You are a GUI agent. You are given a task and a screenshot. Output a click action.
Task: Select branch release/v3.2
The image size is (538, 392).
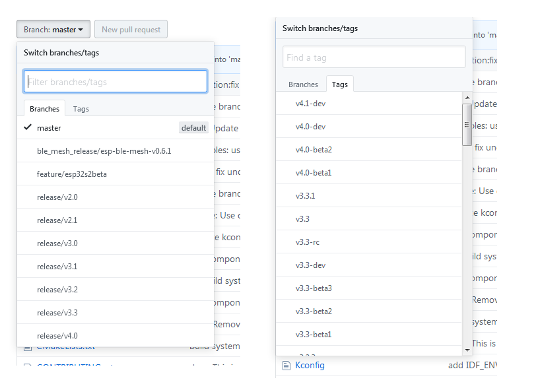coord(116,290)
